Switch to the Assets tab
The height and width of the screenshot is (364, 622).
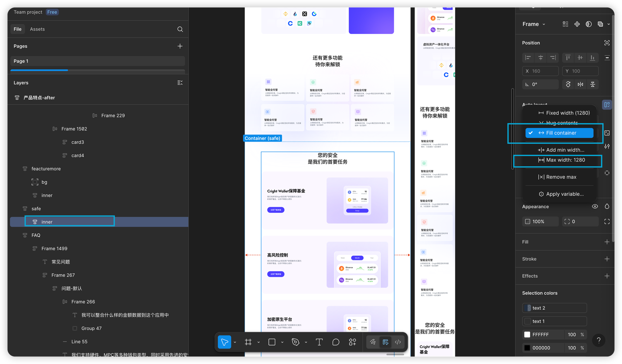click(x=37, y=29)
